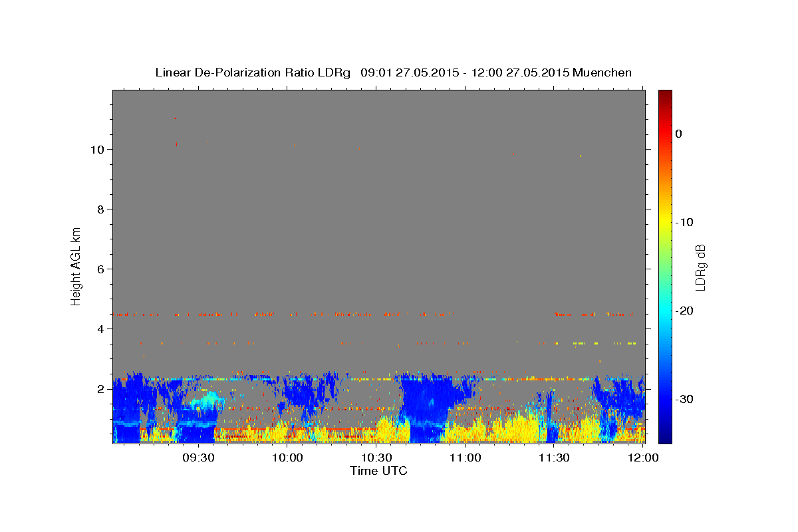Click the height tick label "2"
798x532 pixels.
[100, 388]
